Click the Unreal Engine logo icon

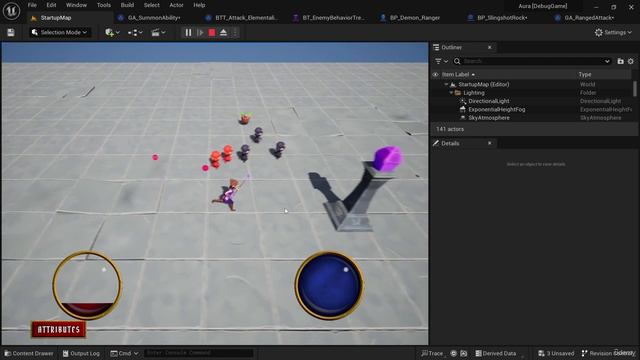coord(11,11)
